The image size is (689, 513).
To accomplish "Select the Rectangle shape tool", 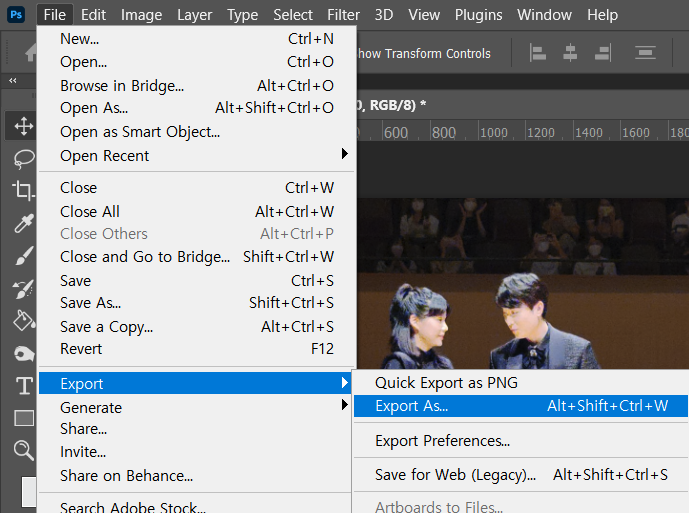I will [24, 418].
